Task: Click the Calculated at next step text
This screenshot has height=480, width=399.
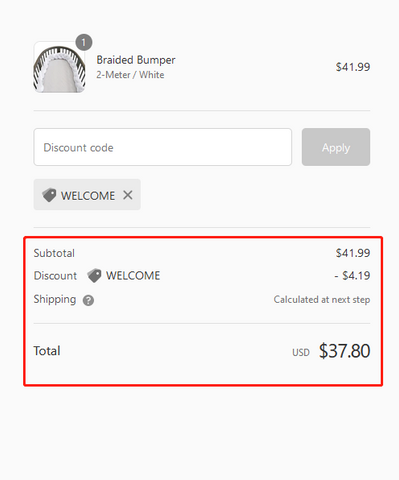Action: (x=322, y=299)
